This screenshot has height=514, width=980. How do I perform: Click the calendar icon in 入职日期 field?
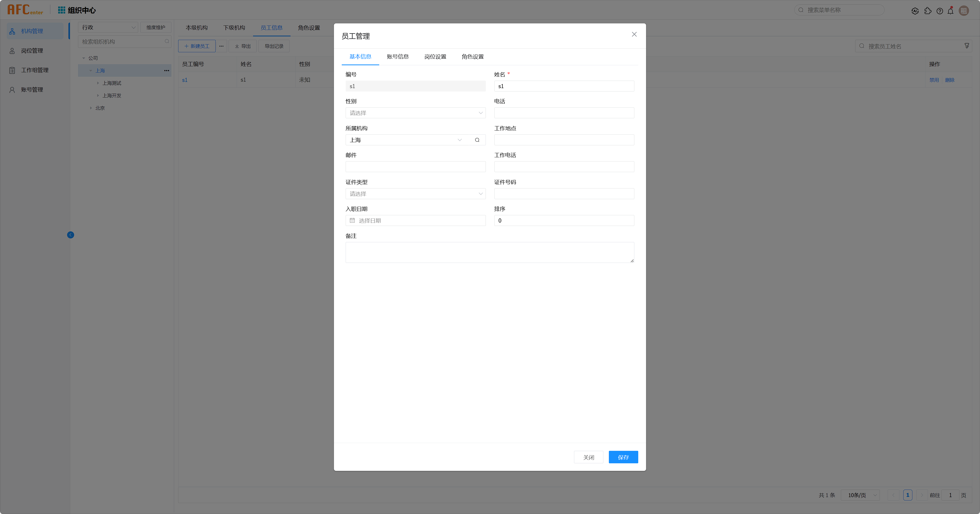coord(352,220)
